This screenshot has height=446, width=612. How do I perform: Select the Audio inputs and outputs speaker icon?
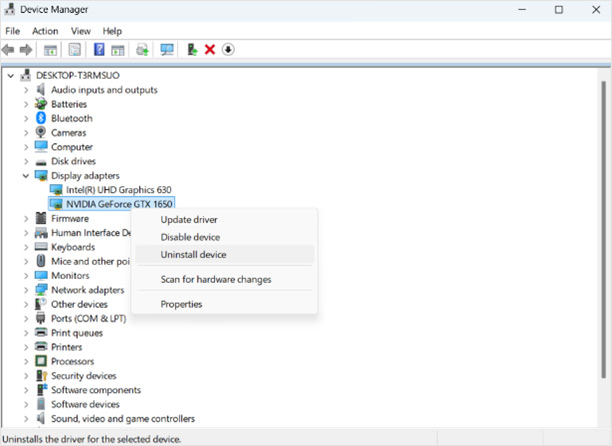(41, 89)
